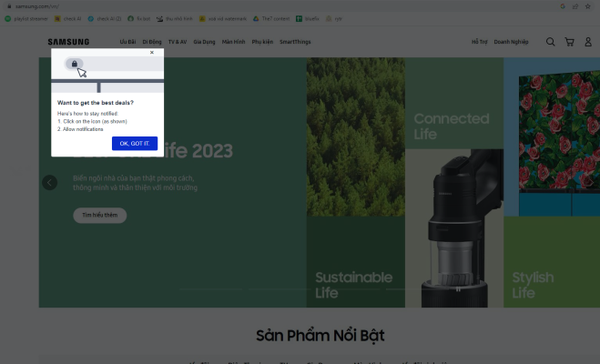The image size is (600, 364).
Task: Go to the Samsung logo home link
Action: 68,42
